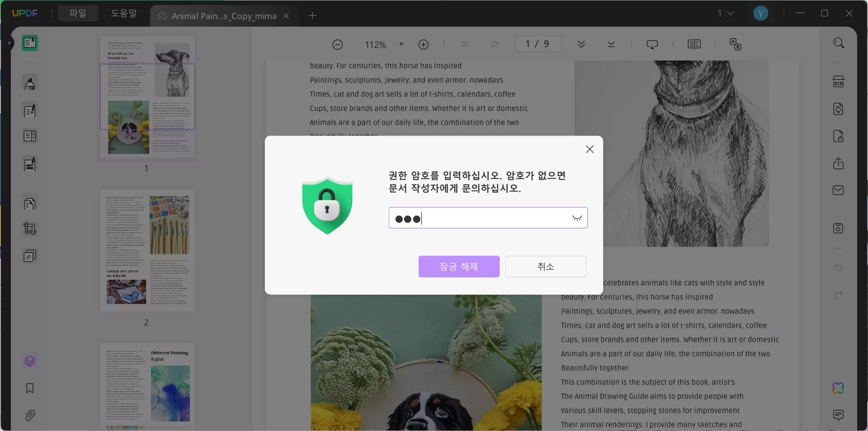Open the UPDF AI assistant icon
868x431 pixels.
(839, 388)
